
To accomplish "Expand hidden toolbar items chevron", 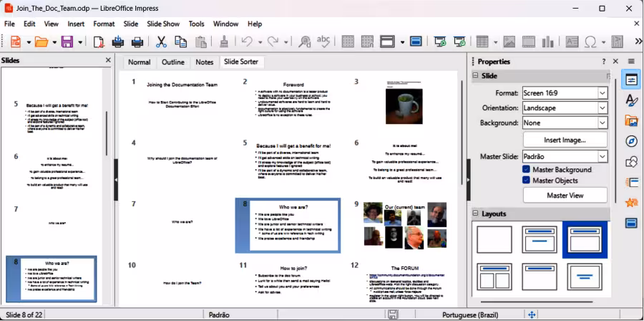I will coord(638,41).
